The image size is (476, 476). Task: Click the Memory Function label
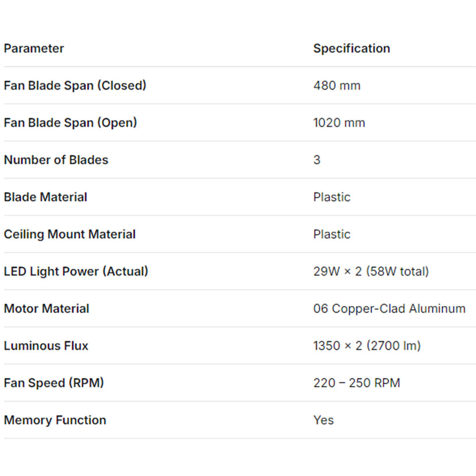[55, 420]
